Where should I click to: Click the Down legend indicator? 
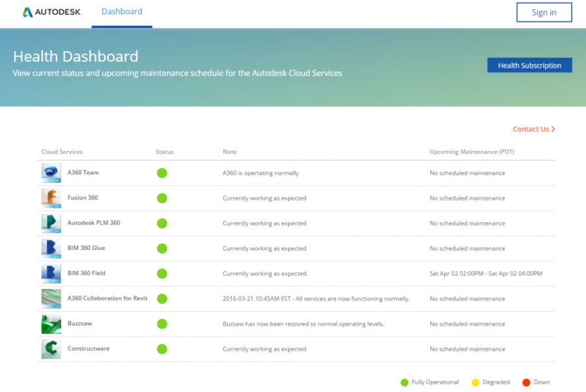tap(527, 382)
